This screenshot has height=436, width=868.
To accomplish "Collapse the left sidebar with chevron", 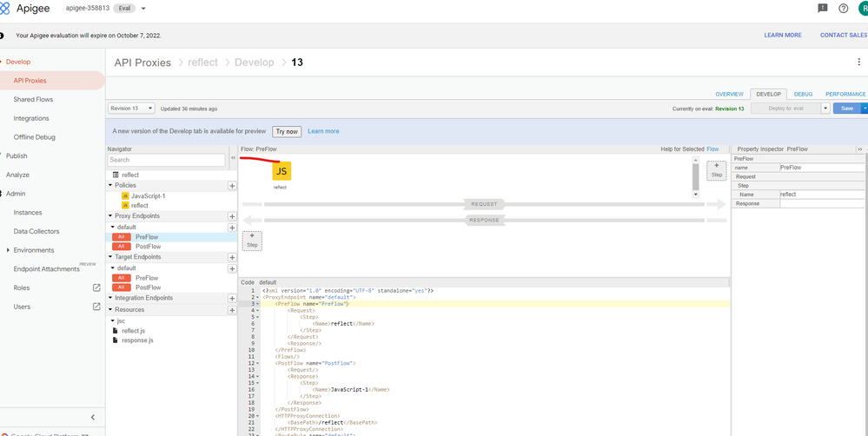I will pyautogui.click(x=92, y=417).
